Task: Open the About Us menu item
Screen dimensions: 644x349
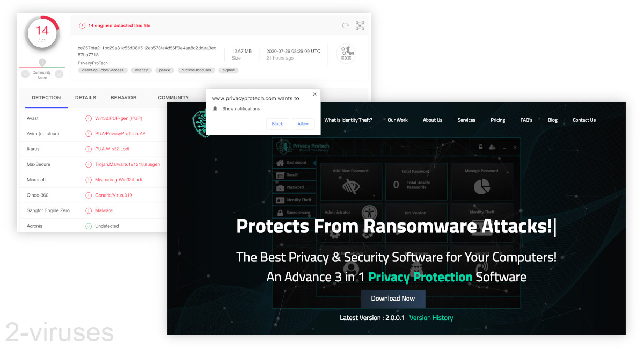Action: [433, 120]
